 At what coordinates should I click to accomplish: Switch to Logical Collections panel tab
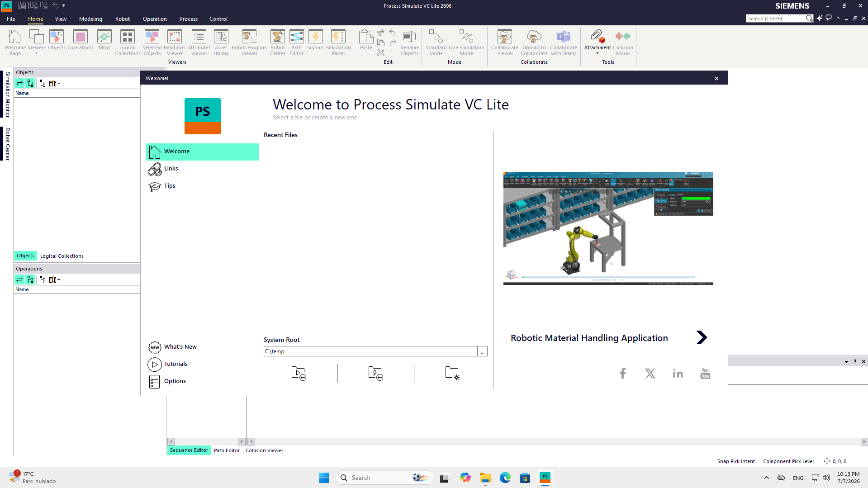tap(62, 256)
